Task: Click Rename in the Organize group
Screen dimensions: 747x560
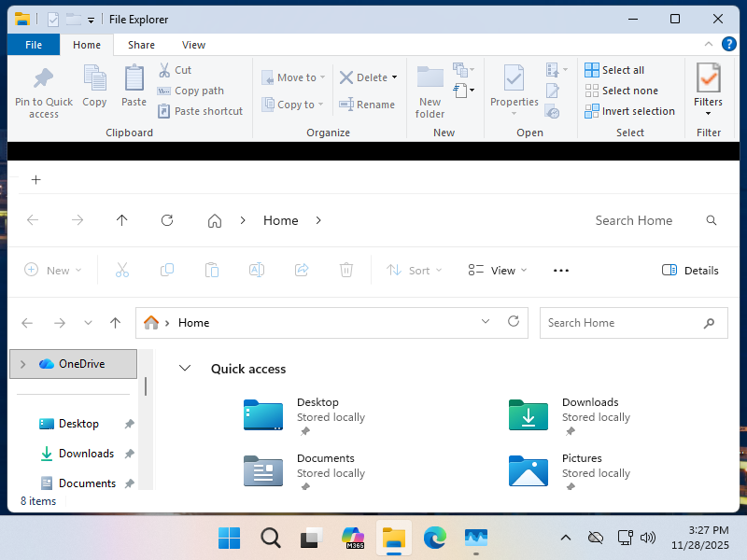Action: pos(367,105)
